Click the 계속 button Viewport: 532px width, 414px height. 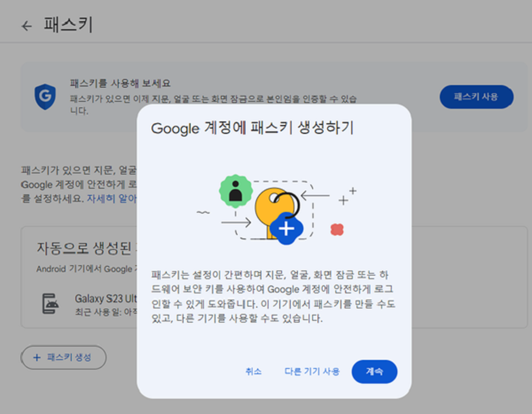pos(374,371)
